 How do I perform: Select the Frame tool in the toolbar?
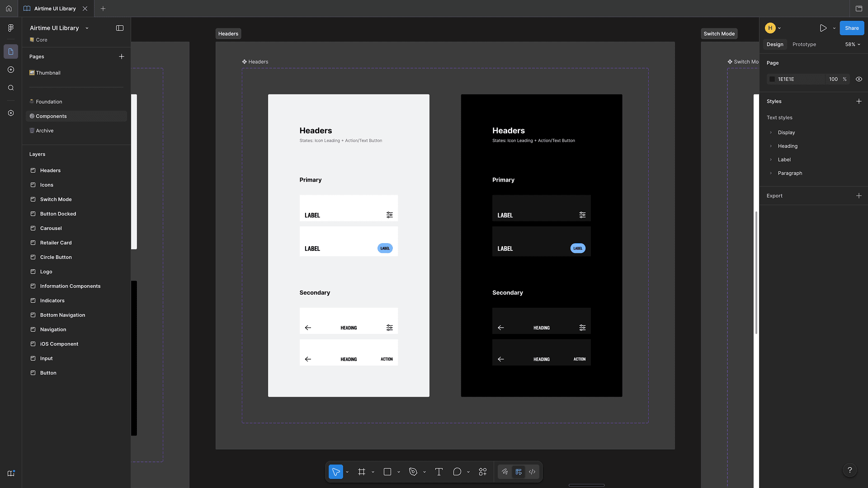point(361,471)
